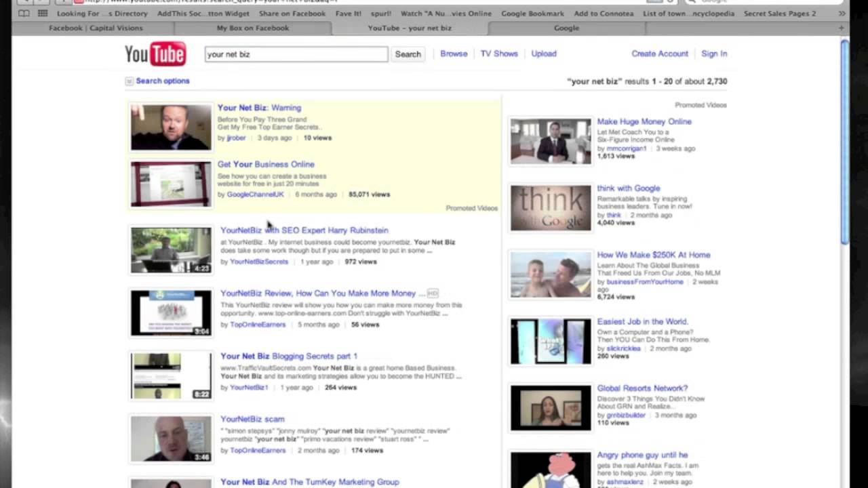Open the GoogleChannelUK channel link

tap(255, 195)
